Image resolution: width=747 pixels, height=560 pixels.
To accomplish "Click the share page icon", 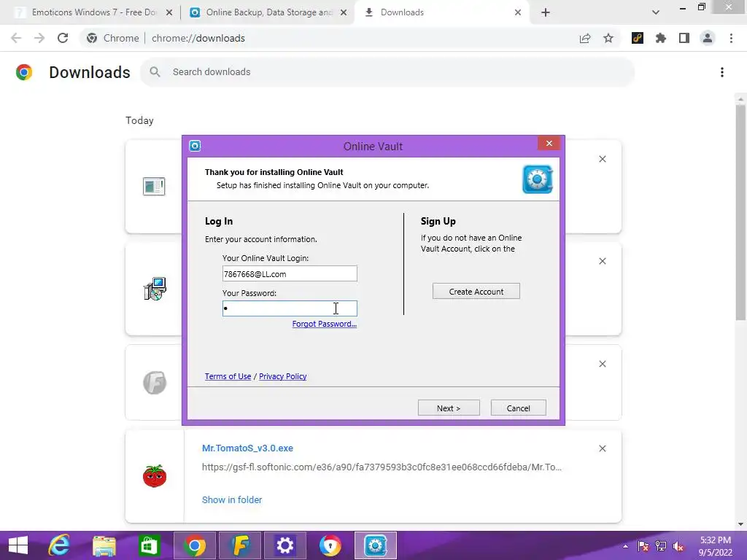I will point(585,38).
